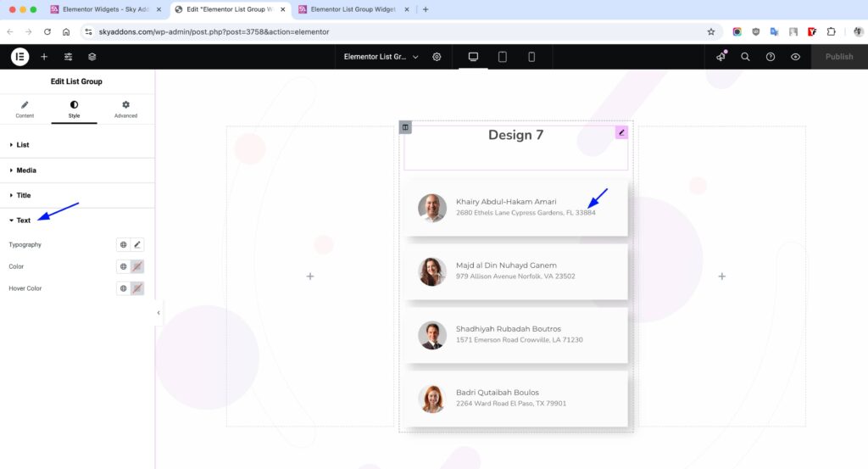Open the help question mark icon

770,57
